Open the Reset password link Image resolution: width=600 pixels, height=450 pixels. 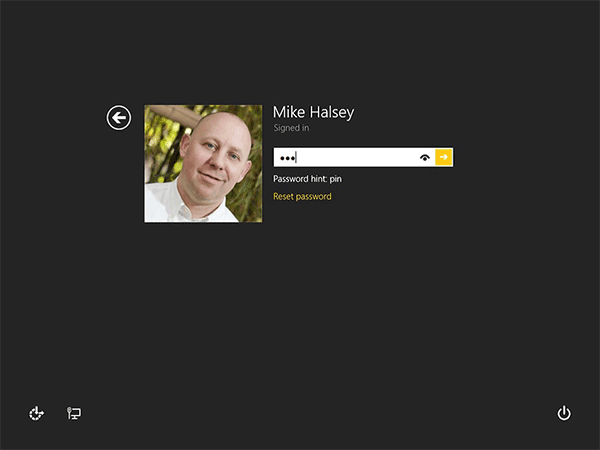click(302, 196)
